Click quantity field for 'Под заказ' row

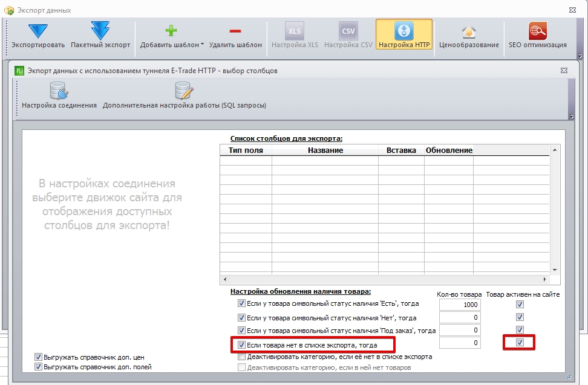(460, 330)
